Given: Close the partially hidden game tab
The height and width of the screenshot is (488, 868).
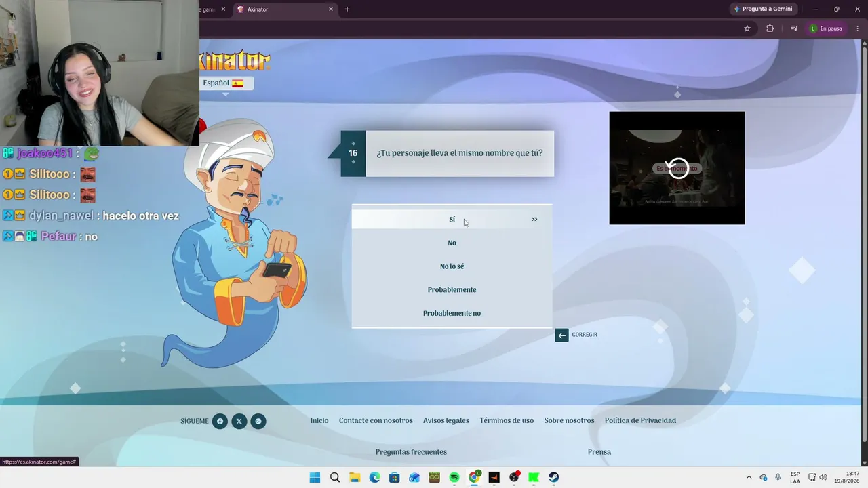Looking at the screenshot, I should click(222, 9).
